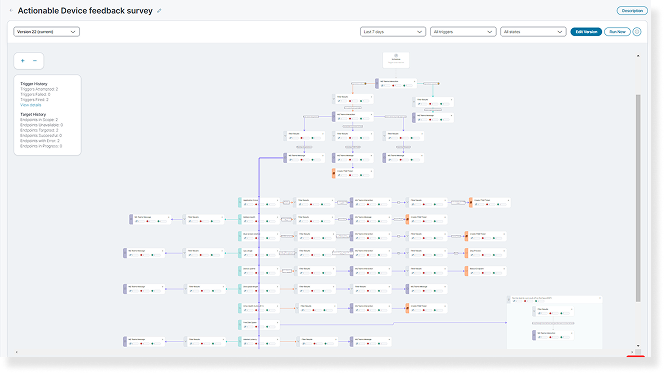The width and height of the screenshot is (665, 374).
Task: Edit the workflow title with the pencil icon
Action: pyautogui.click(x=159, y=11)
